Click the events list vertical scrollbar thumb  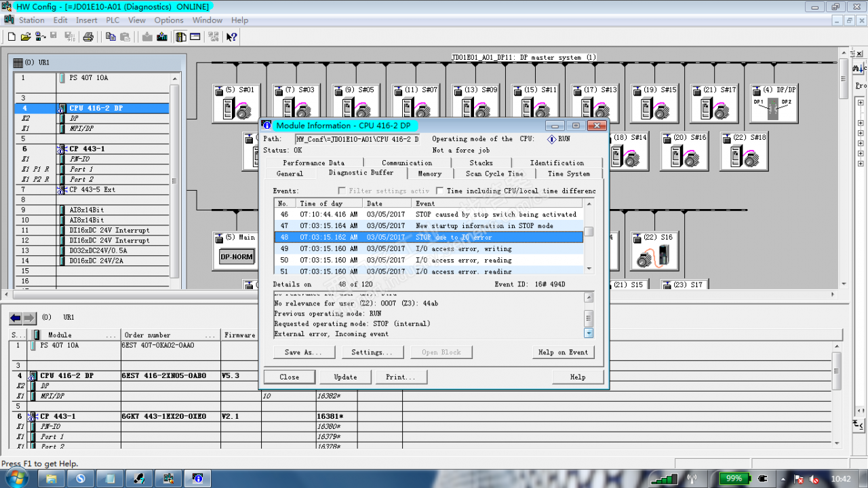point(589,231)
